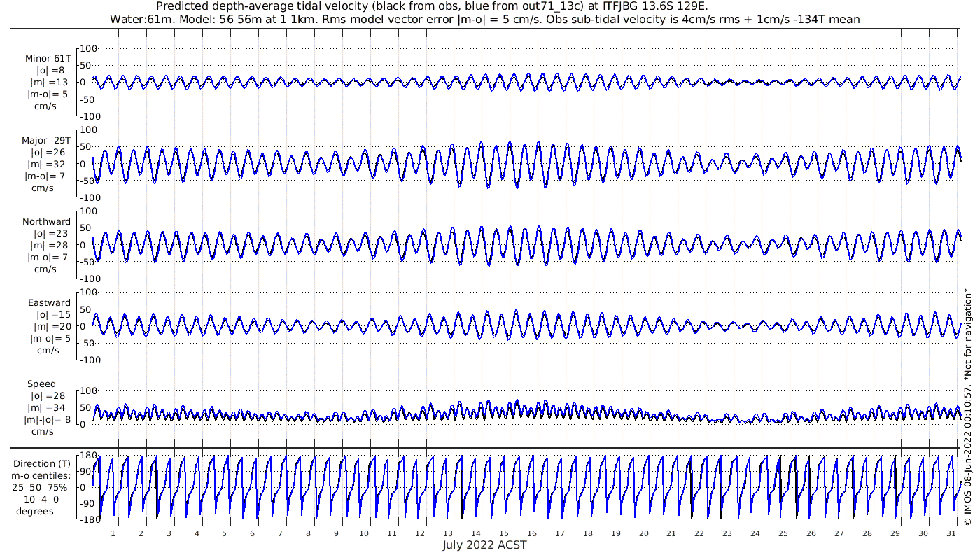Click the vertical IMOS copyright timestamp text
The image size is (980, 560).
point(968,407)
